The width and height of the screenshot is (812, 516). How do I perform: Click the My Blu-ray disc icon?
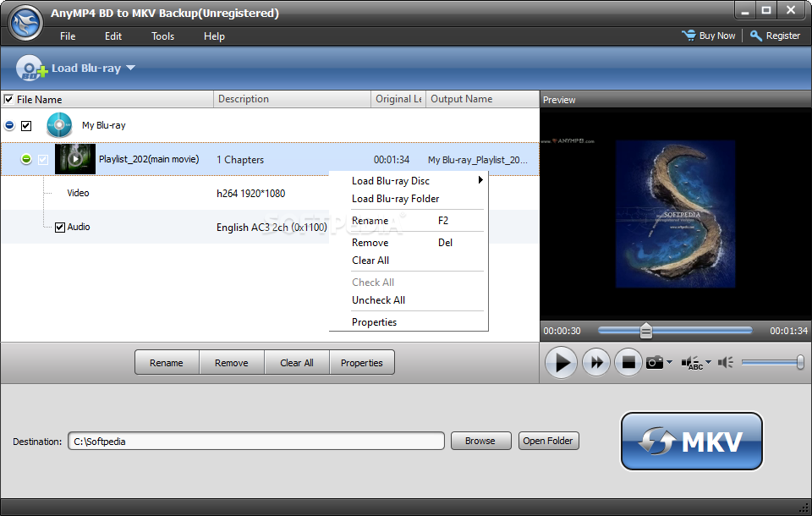(x=59, y=125)
